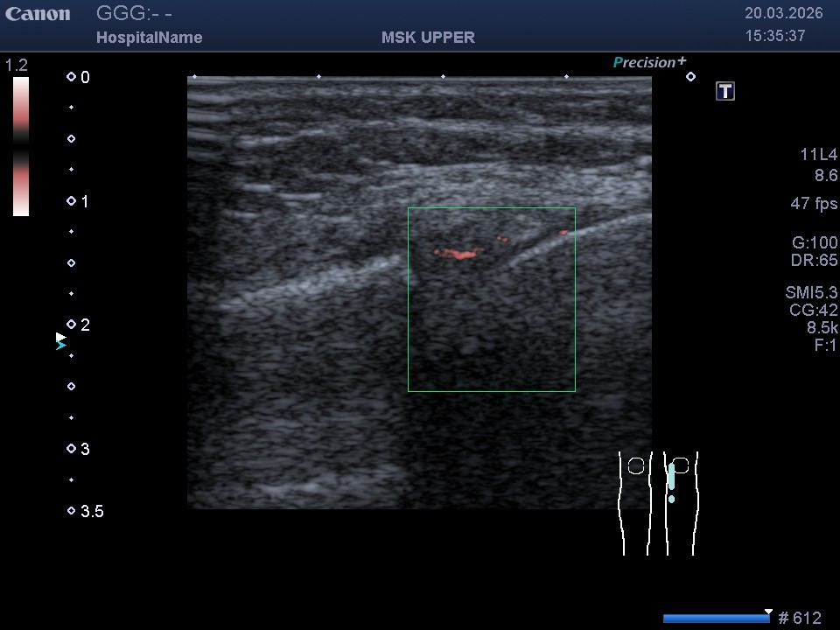Click the SMI velocity color bar
Screen dimensions: 840x630
tap(21, 146)
